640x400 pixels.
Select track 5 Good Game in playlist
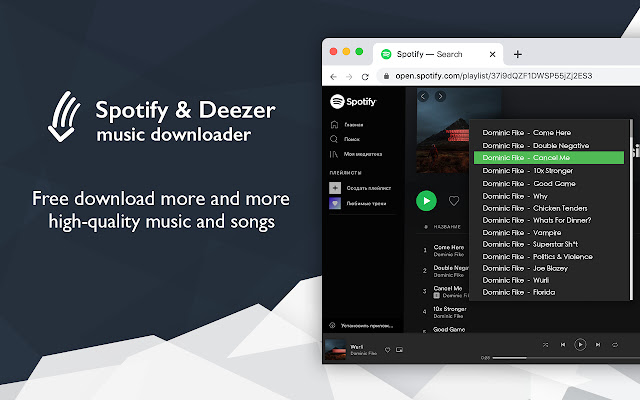pyautogui.click(x=445, y=330)
